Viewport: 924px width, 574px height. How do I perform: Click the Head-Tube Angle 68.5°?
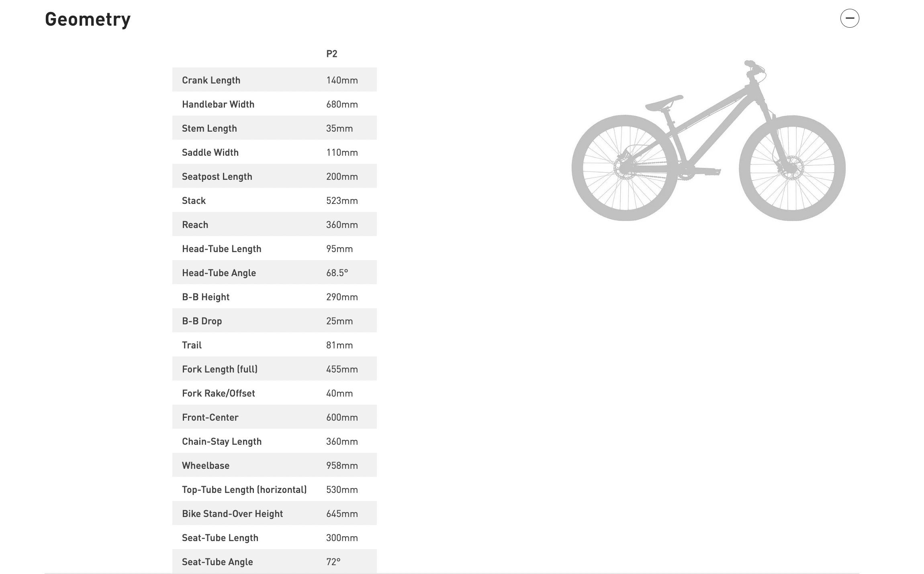275,273
